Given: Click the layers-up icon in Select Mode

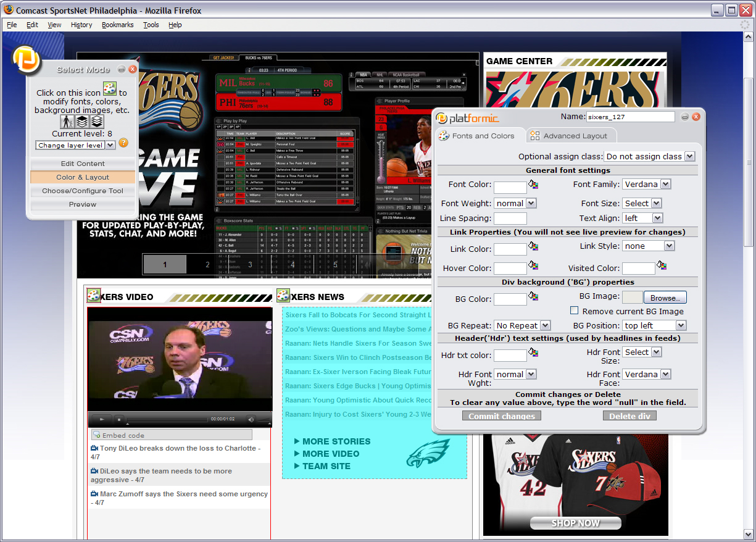Looking at the screenshot, I should [x=81, y=122].
